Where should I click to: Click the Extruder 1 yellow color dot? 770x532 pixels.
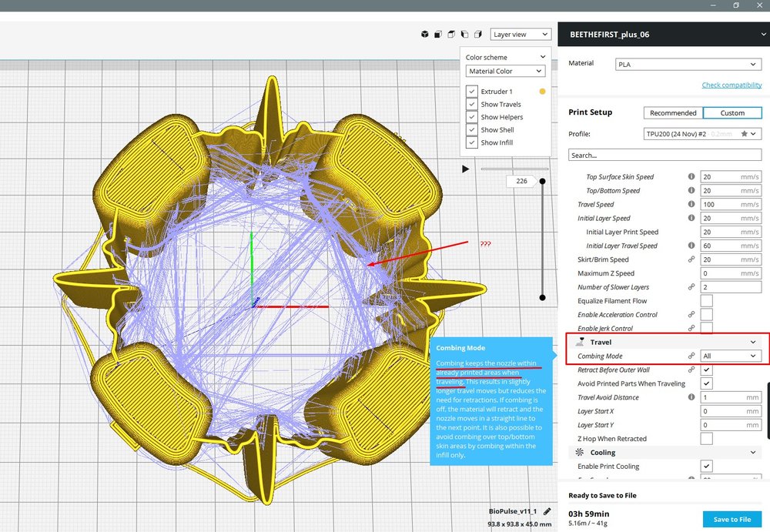coord(542,92)
